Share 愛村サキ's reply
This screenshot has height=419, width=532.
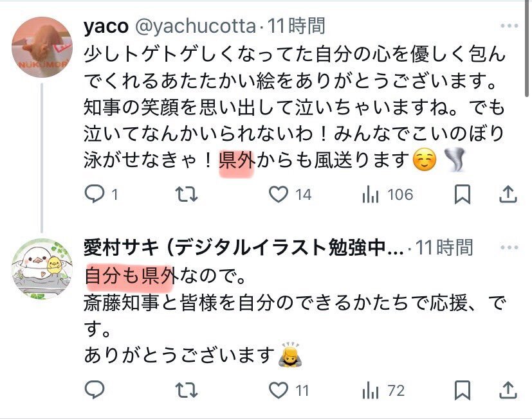click(x=508, y=390)
